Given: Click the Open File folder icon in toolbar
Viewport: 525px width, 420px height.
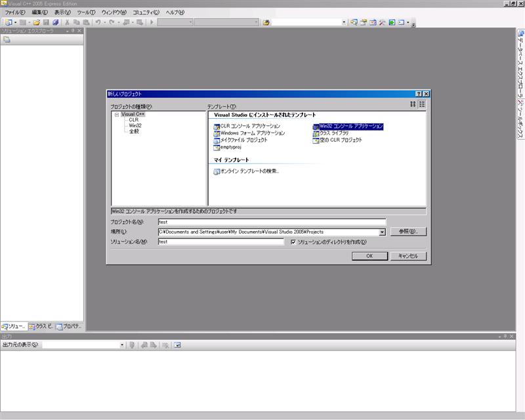Looking at the screenshot, I should click(x=37, y=22).
